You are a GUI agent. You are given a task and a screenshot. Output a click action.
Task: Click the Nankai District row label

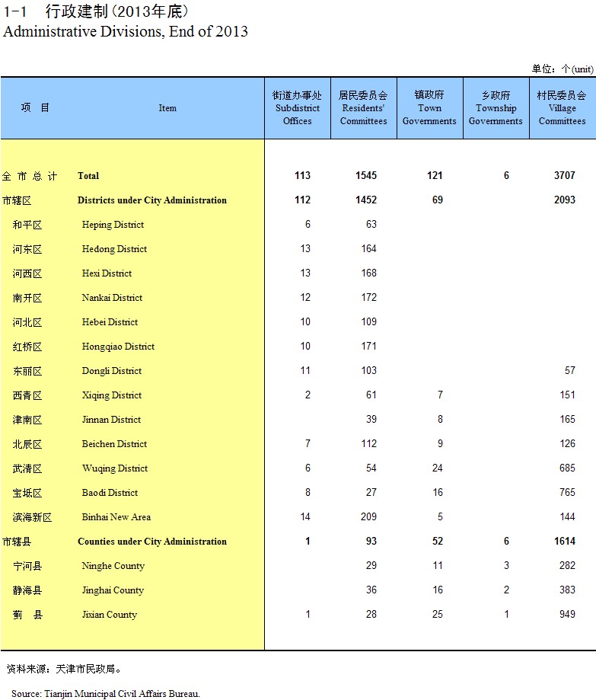pos(112,298)
